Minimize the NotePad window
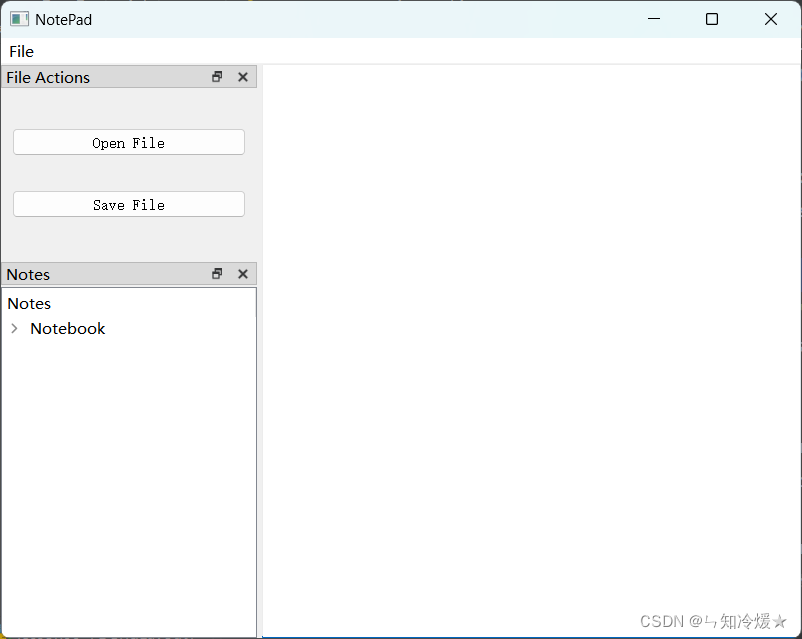802x639 pixels. coord(654,19)
